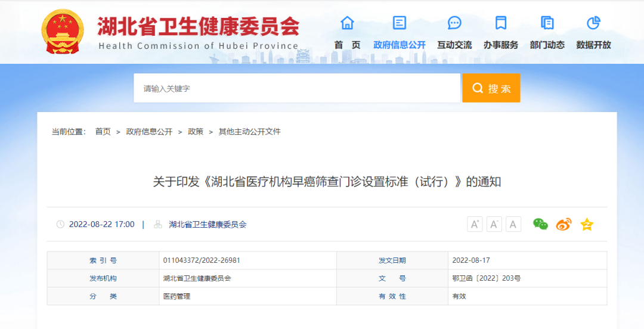Click the 文号 table label
Viewport: 644px width, 329px height.
pyautogui.click(x=392, y=278)
